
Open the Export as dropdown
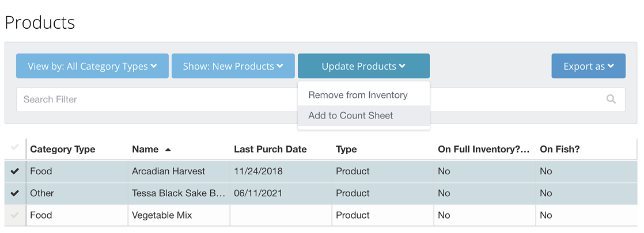(x=589, y=66)
